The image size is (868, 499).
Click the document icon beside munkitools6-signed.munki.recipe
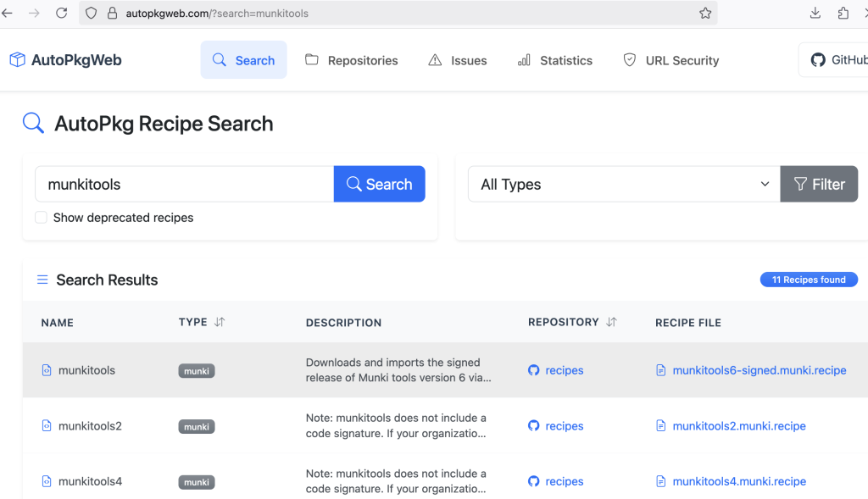point(660,370)
